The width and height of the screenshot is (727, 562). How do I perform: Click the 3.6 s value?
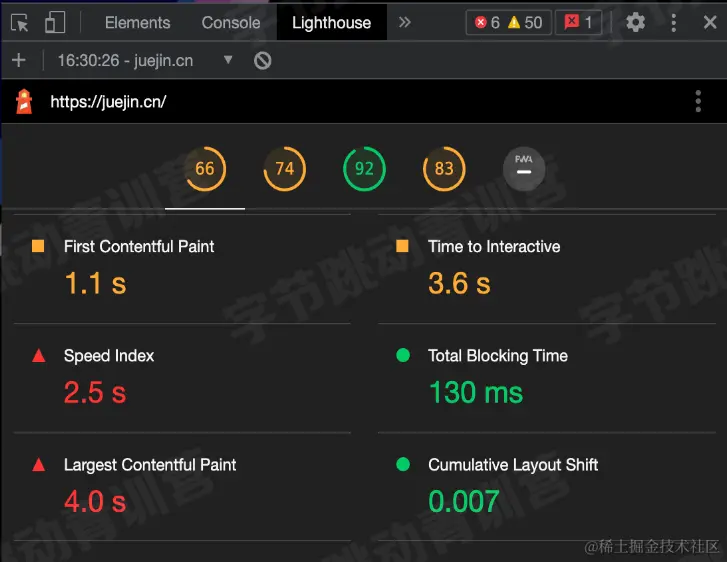point(459,283)
